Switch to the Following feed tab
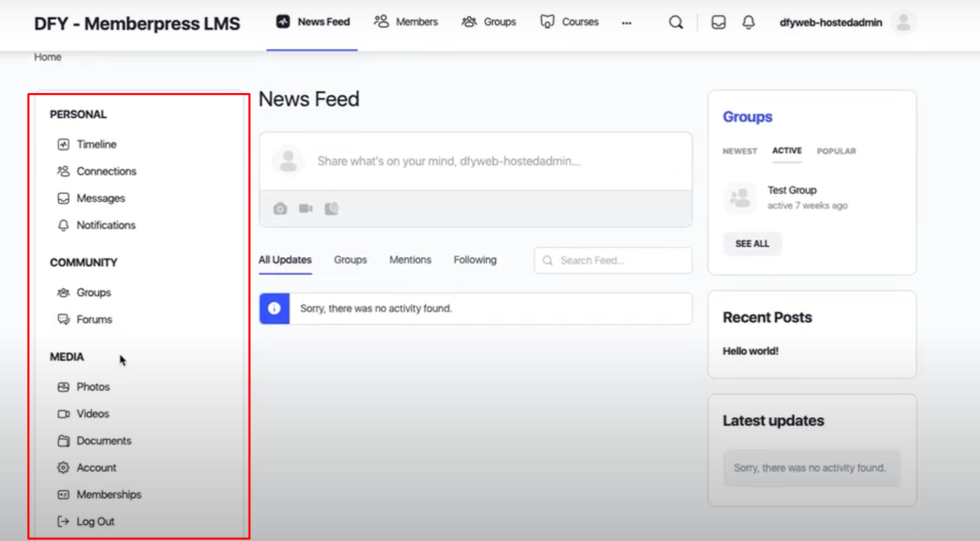Image resolution: width=980 pixels, height=541 pixels. point(475,260)
